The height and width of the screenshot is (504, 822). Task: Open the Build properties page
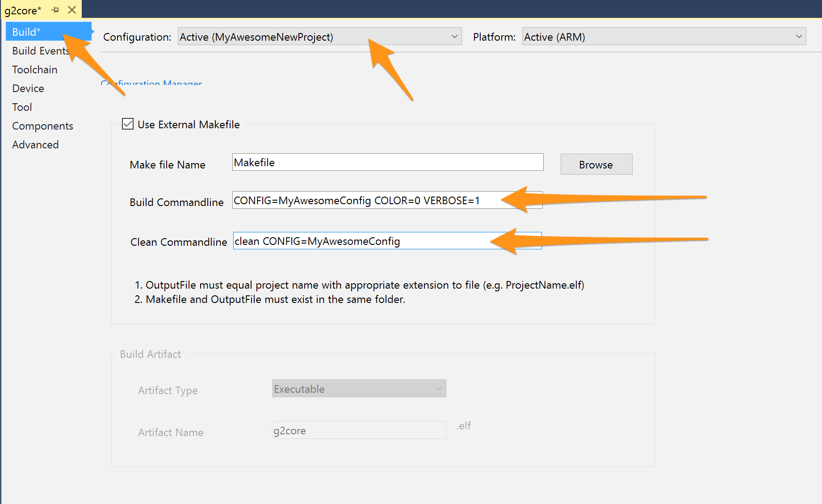(x=48, y=32)
